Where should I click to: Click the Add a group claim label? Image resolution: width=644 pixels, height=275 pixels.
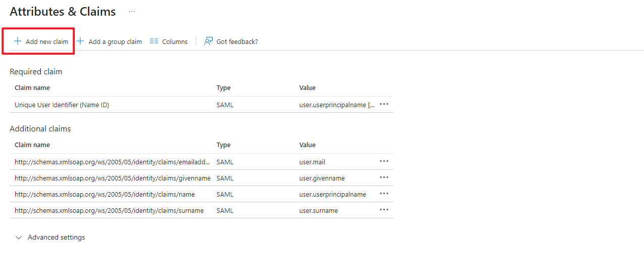115,42
